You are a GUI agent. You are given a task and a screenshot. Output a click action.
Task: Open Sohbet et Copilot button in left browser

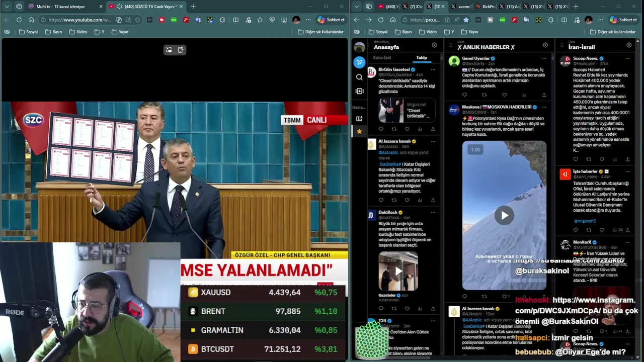click(x=332, y=20)
